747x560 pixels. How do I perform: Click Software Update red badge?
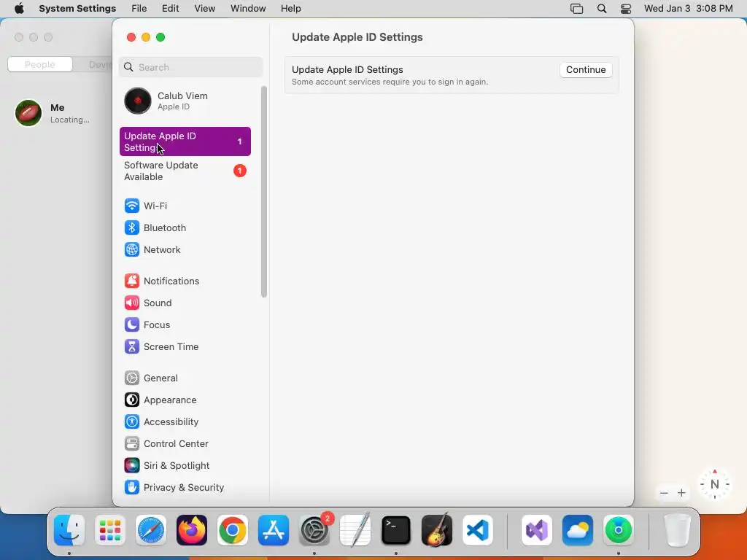click(x=239, y=171)
